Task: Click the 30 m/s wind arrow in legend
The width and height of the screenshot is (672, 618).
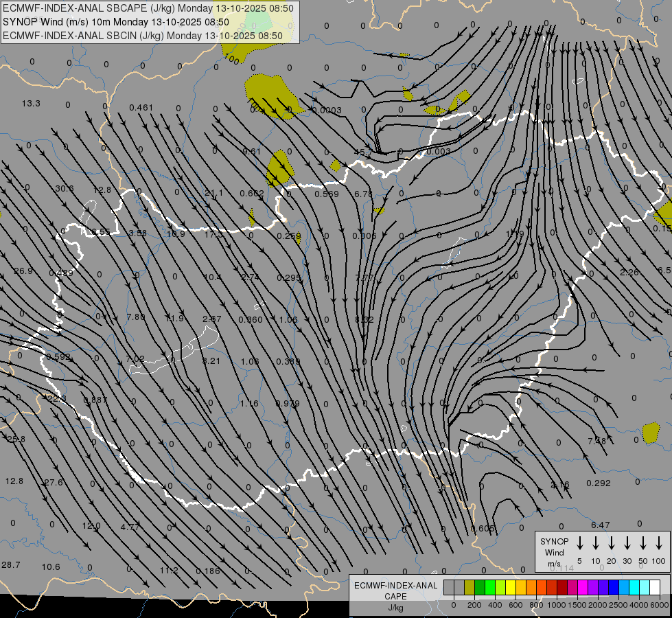Action: (x=627, y=542)
